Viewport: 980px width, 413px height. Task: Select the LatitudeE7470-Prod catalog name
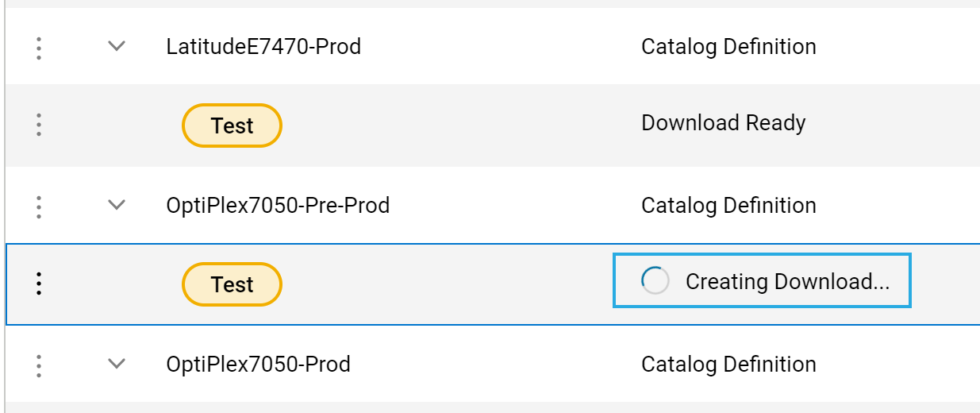click(x=263, y=47)
